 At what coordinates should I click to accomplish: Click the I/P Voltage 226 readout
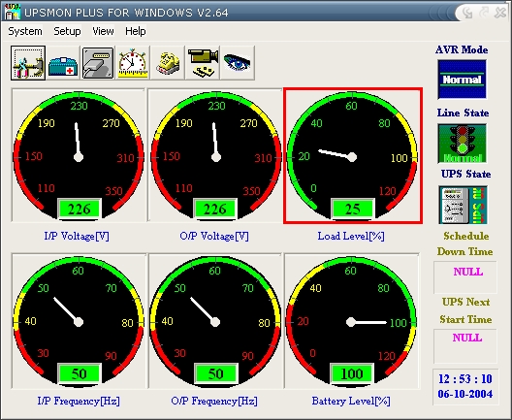(80, 209)
